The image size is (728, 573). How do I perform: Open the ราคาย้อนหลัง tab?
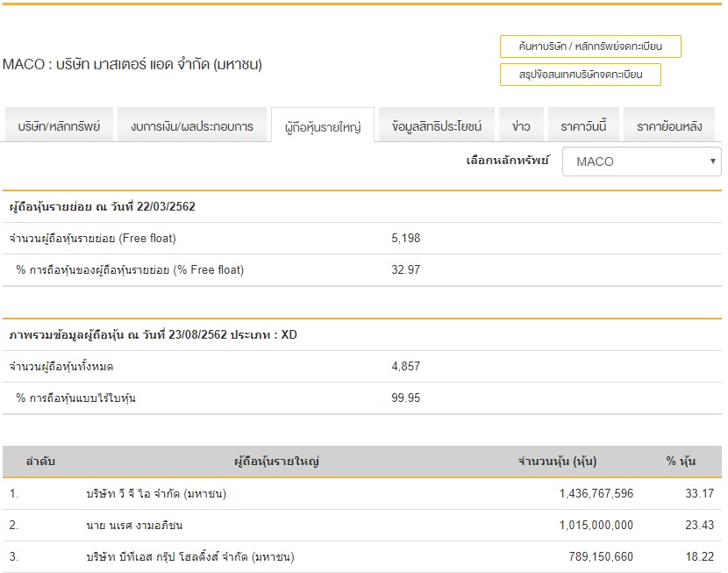tap(669, 125)
